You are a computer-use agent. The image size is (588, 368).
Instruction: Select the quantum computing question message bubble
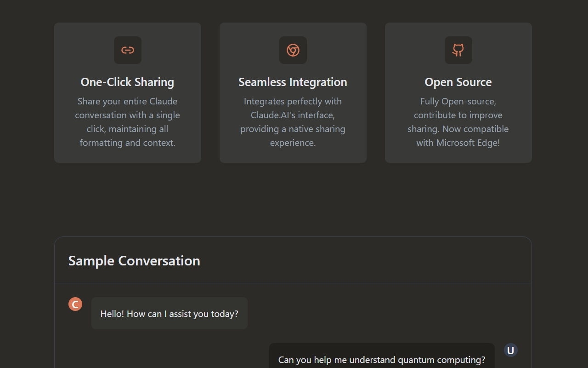[x=381, y=360]
